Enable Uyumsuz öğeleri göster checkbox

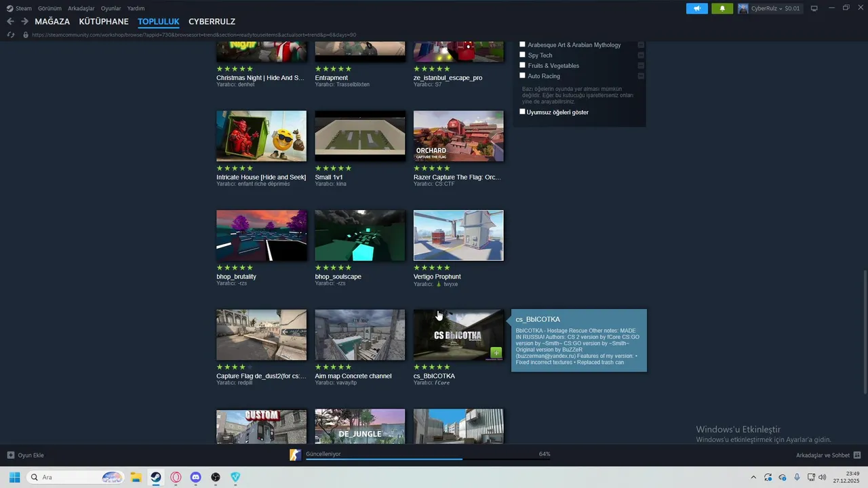(522, 111)
